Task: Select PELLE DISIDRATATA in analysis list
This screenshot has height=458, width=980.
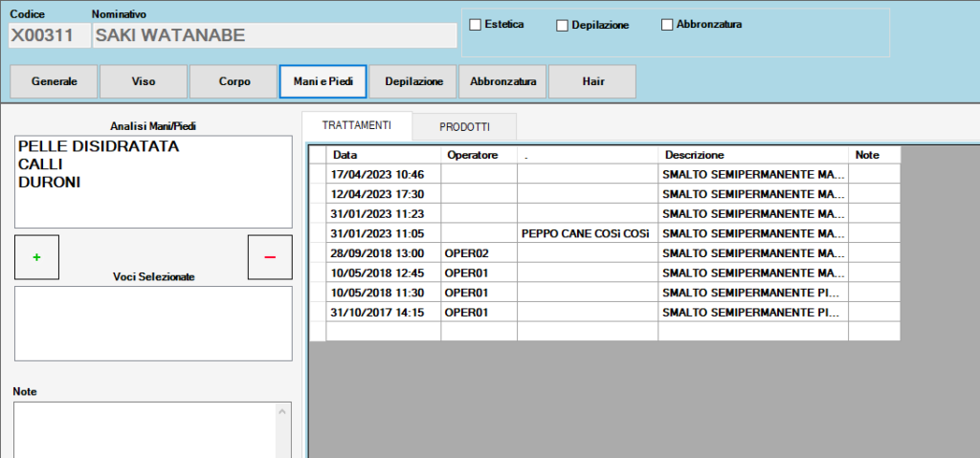Action: (99, 147)
